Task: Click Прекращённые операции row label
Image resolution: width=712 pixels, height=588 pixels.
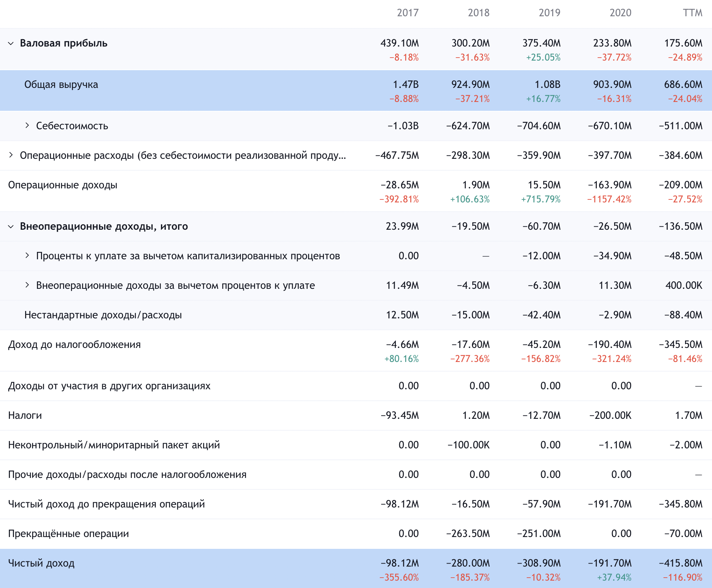Action: (69, 534)
